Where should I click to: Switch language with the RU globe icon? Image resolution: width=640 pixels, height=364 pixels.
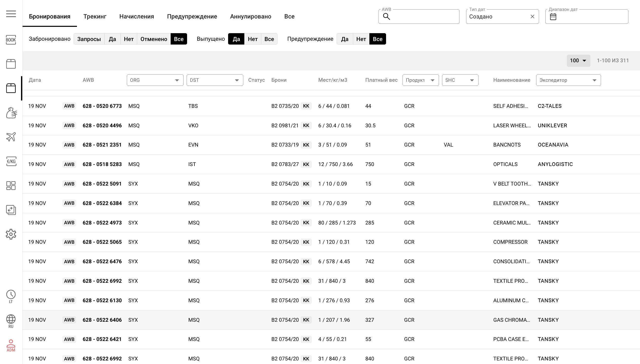pyautogui.click(x=11, y=320)
